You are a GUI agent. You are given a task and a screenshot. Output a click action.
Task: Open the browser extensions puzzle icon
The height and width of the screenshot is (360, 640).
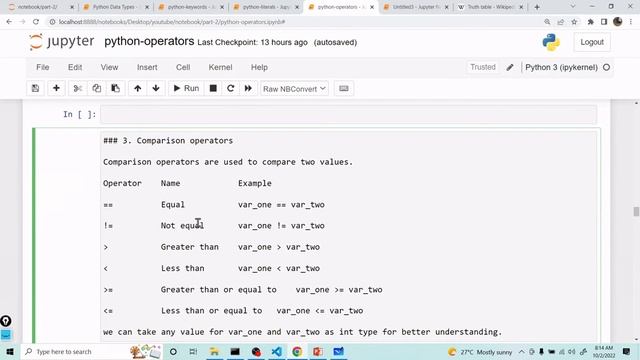pyautogui.click(x=590, y=22)
